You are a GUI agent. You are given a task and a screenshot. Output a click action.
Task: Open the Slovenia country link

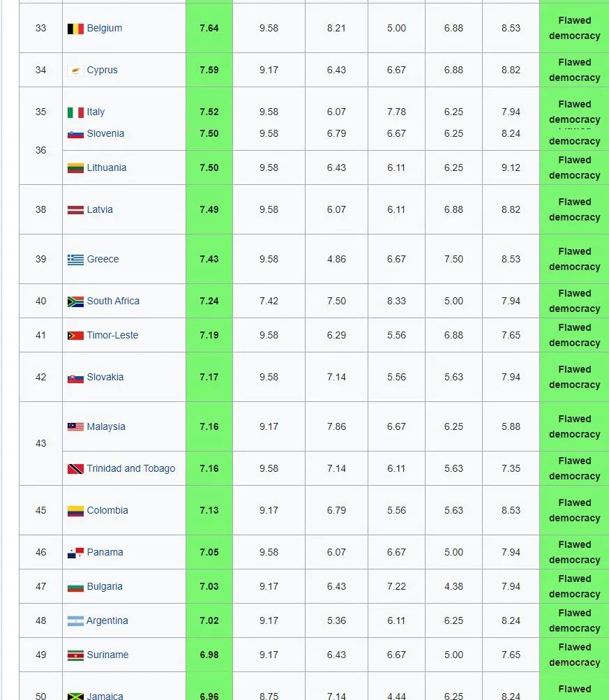tap(105, 133)
